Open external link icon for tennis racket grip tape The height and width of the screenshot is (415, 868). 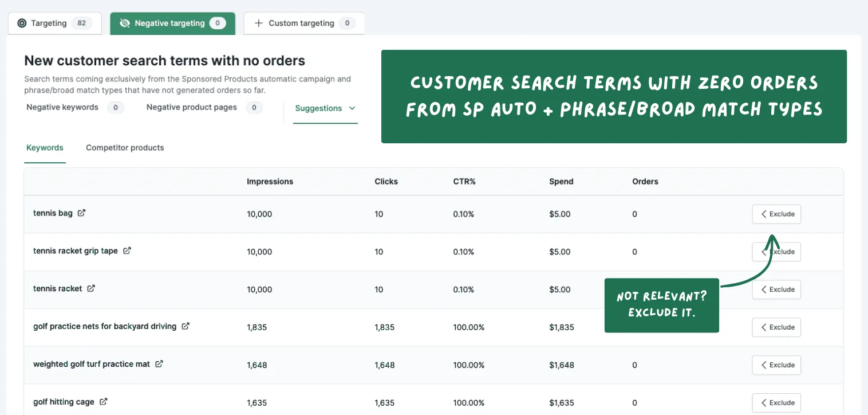[127, 250]
